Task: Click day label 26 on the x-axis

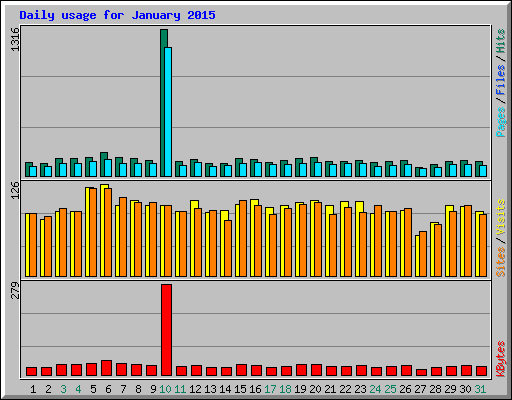Action: pyautogui.click(x=405, y=389)
